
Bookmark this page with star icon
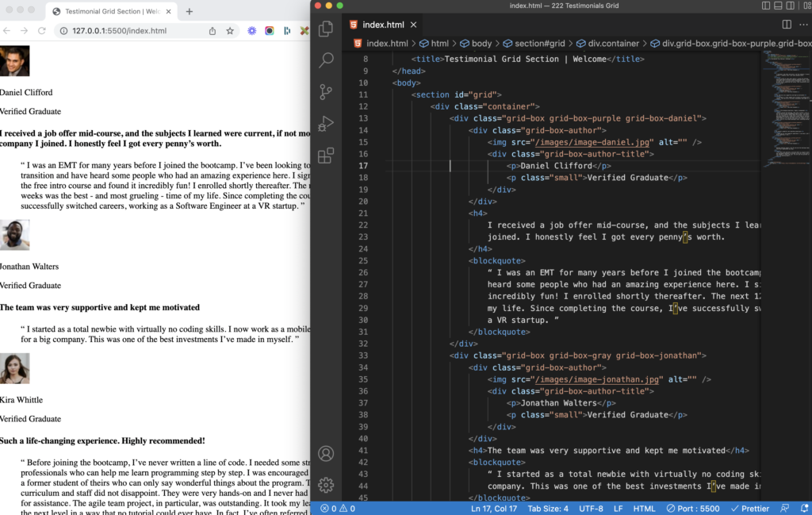tap(230, 31)
